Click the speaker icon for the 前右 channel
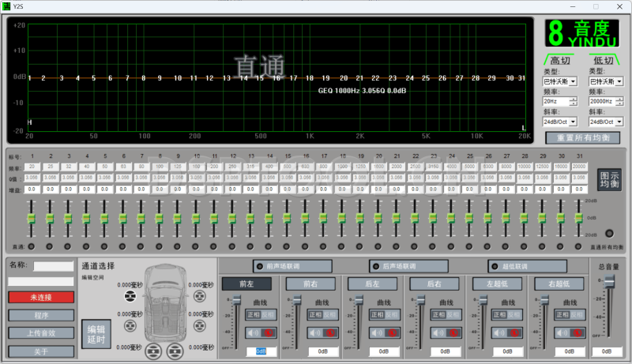Viewport: 632px width, 364px height. pos(316,332)
